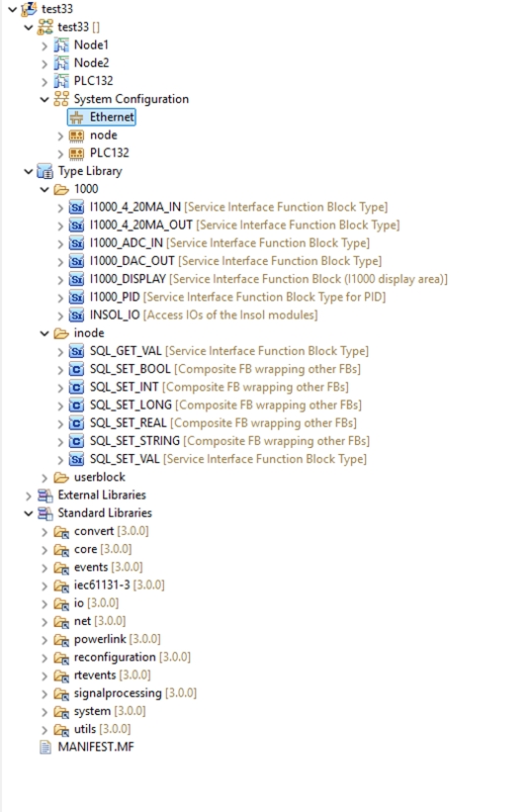Click the powerlink library folder icon
Image resolution: width=532 pixels, height=812 pixels.
click(x=61, y=640)
